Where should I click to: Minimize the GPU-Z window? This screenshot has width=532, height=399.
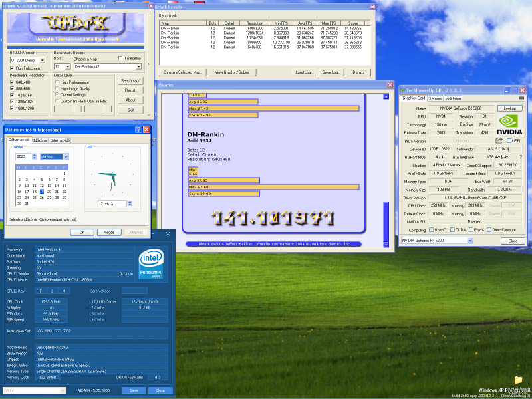point(507,90)
